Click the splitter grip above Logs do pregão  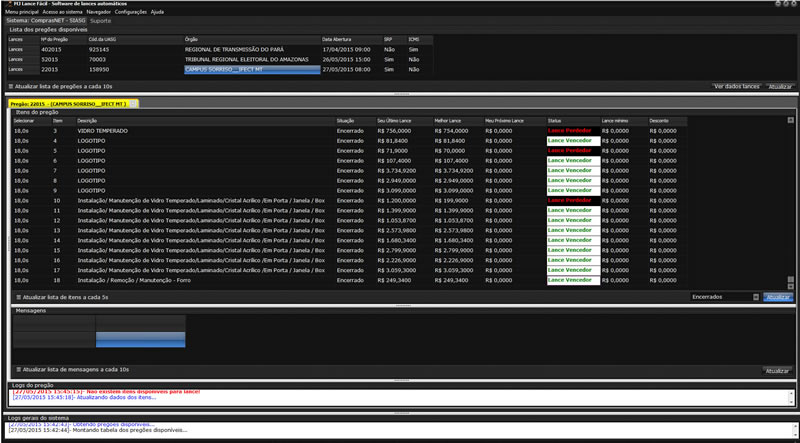(400, 380)
